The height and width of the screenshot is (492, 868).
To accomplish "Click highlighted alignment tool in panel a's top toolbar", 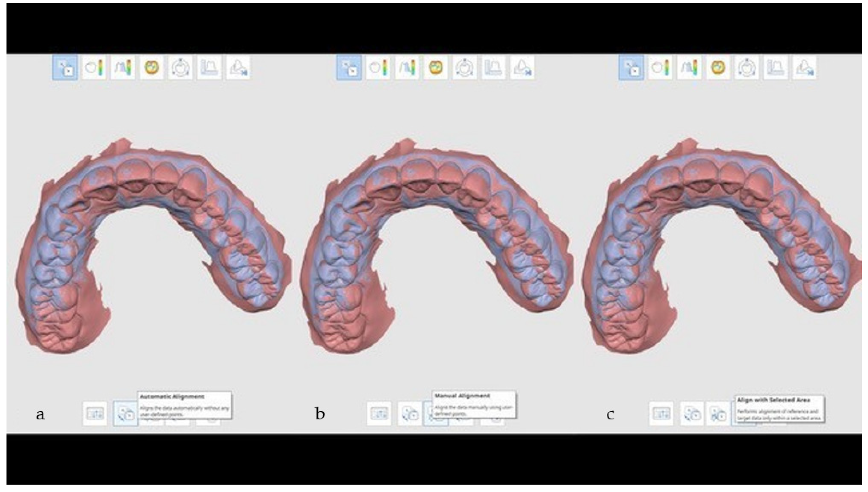I will (x=65, y=68).
